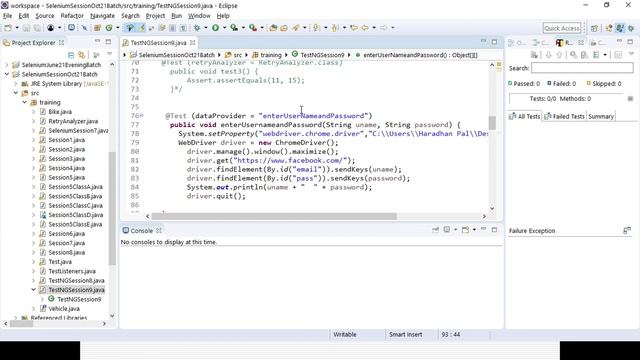Image resolution: width=640 pixels, height=360 pixels.
Task: Click the Open Perspective icon
Action: (594, 28)
